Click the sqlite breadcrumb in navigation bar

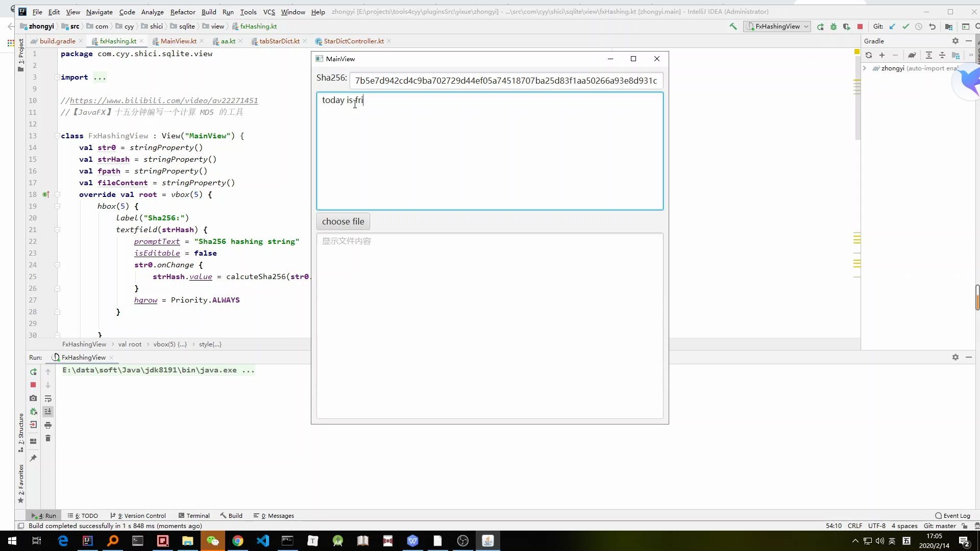[x=183, y=27]
